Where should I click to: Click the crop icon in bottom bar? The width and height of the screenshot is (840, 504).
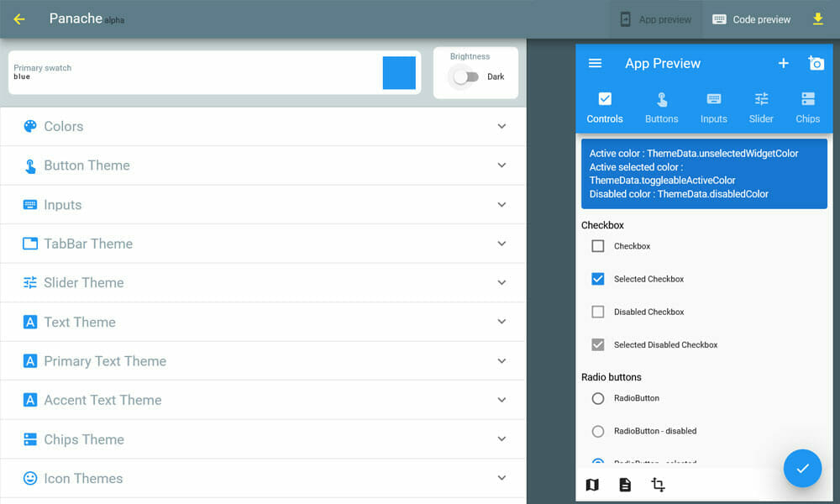point(658,485)
